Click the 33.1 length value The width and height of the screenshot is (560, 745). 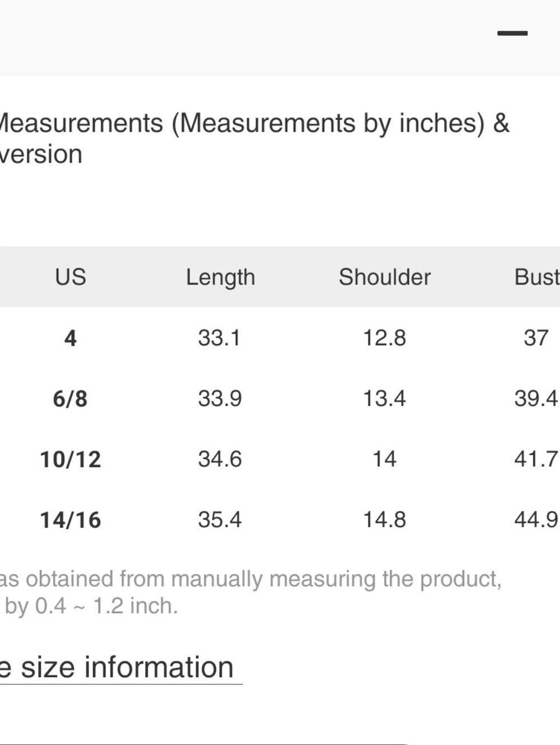point(219,338)
